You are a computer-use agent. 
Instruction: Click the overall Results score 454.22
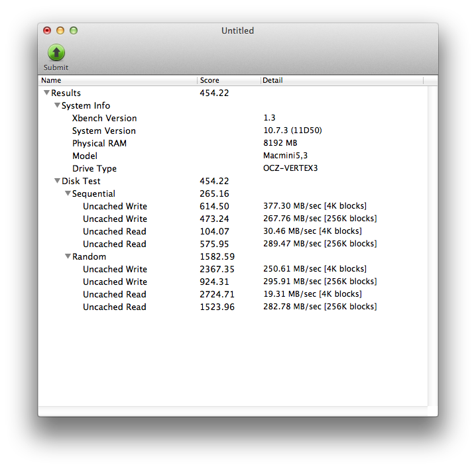point(214,93)
